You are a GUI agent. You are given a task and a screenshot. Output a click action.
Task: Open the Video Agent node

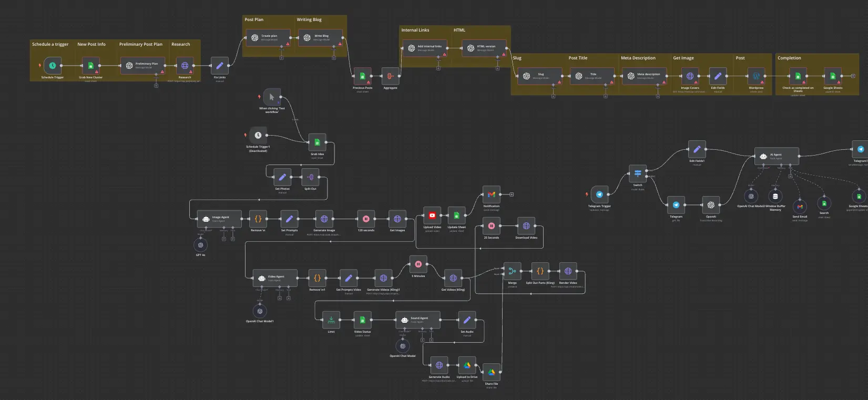(275, 278)
